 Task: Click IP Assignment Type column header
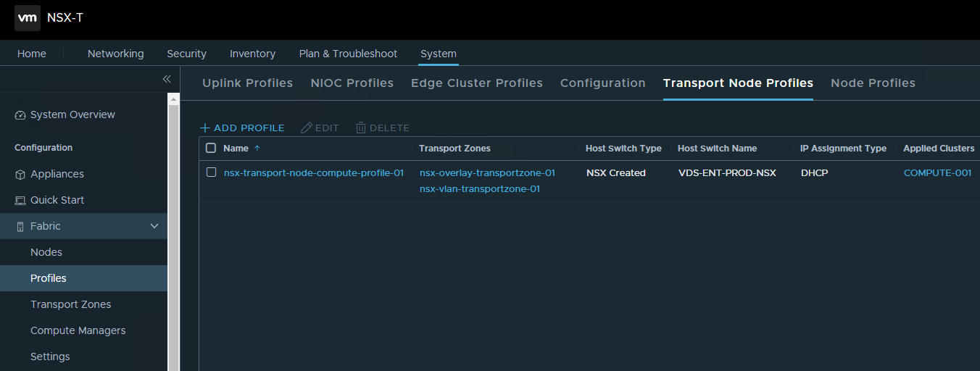844,149
